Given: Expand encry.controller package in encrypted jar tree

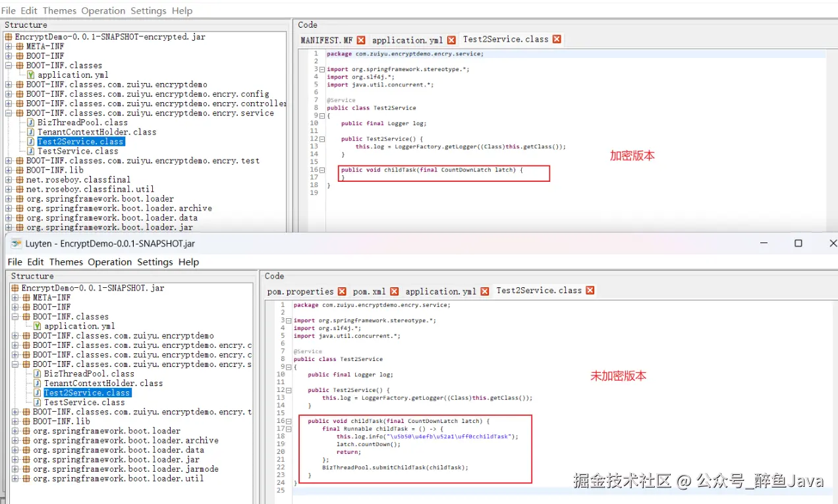Looking at the screenshot, I should pos(9,103).
